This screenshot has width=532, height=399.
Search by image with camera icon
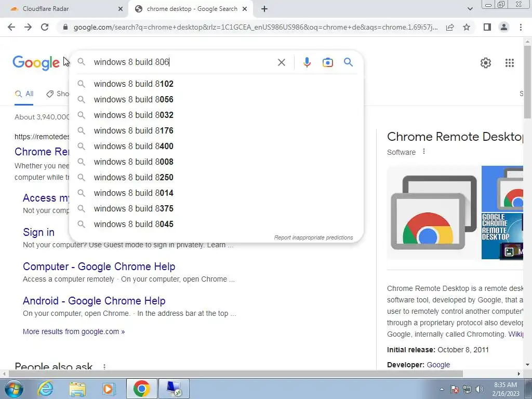(x=327, y=62)
